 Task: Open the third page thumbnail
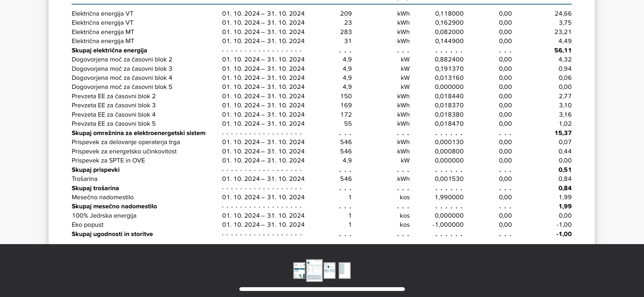point(330,271)
